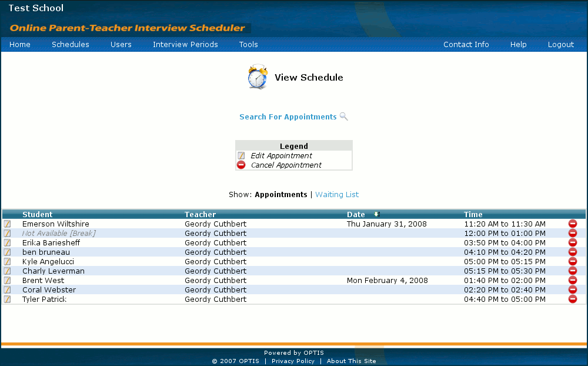The height and width of the screenshot is (366, 588).
Task: Open the Tools menu
Action: click(248, 45)
